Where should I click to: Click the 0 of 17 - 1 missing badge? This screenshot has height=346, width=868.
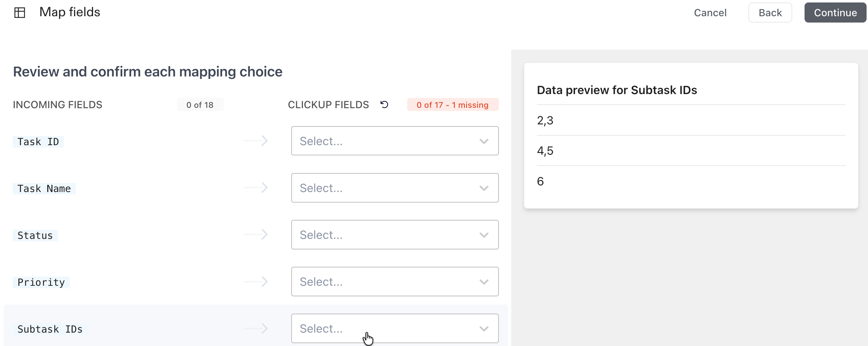[x=453, y=105]
